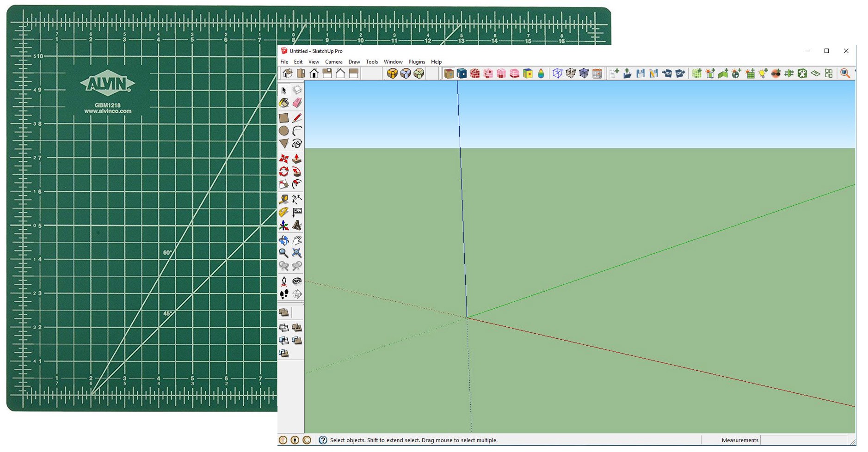The image size is (868, 452).
Task: Click the Zoom Extents tool
Action: tap(297, 253)
